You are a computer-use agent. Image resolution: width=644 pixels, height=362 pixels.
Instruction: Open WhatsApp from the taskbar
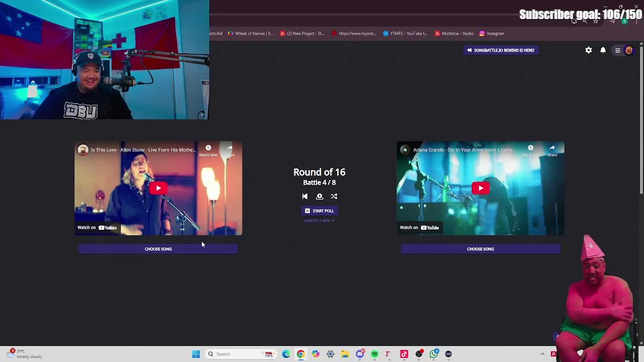[x=434, y=354]
